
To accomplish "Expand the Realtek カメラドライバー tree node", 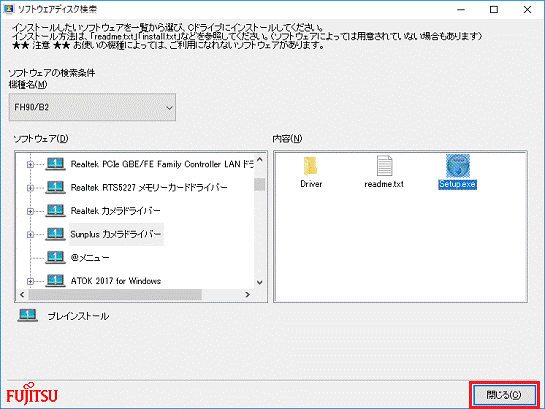I will pyautogui.click(x=31, y=211).
